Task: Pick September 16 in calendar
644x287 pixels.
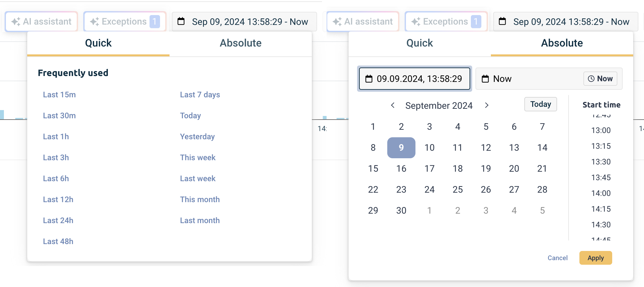Action: tap(401, 169)
